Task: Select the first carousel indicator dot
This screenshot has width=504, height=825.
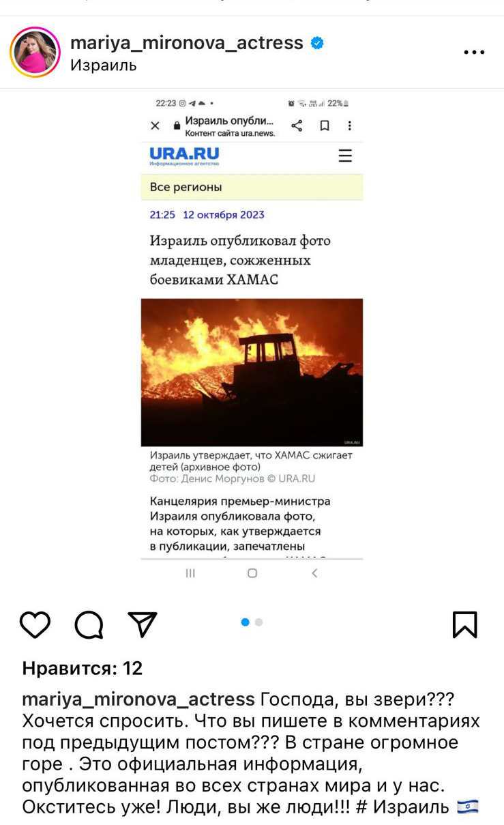Action: [245, 622]
